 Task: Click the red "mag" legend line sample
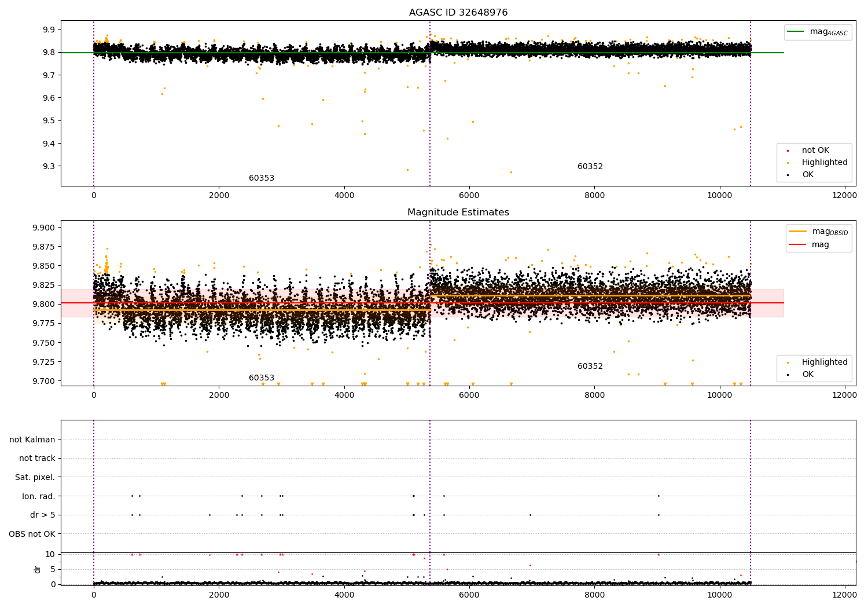(x=798, y=245)
